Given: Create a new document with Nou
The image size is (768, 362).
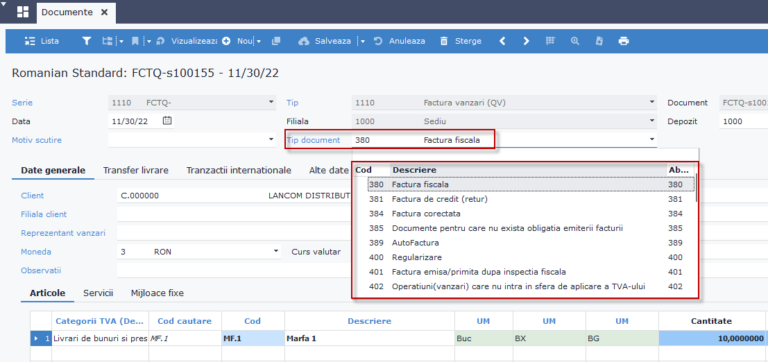Looking at the screenshot, I should point(237,41).
